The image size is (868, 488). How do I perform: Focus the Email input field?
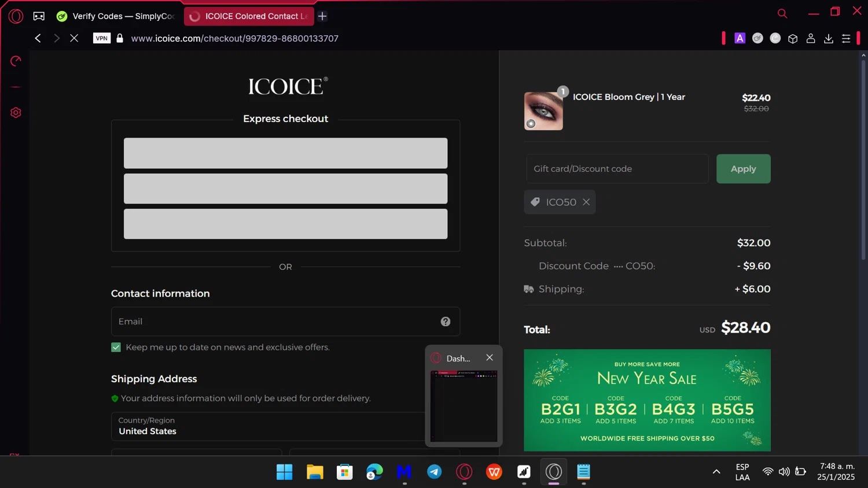coord(285,321)
